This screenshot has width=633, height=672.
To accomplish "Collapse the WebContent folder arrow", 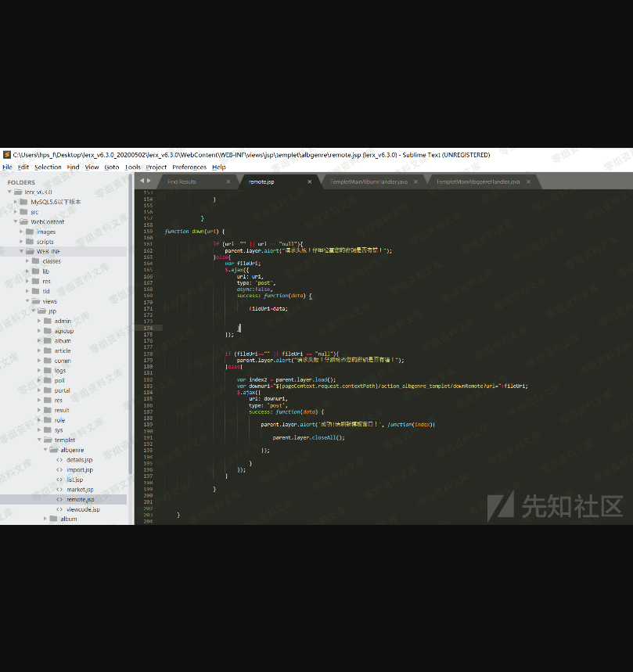I will [16, 222].
